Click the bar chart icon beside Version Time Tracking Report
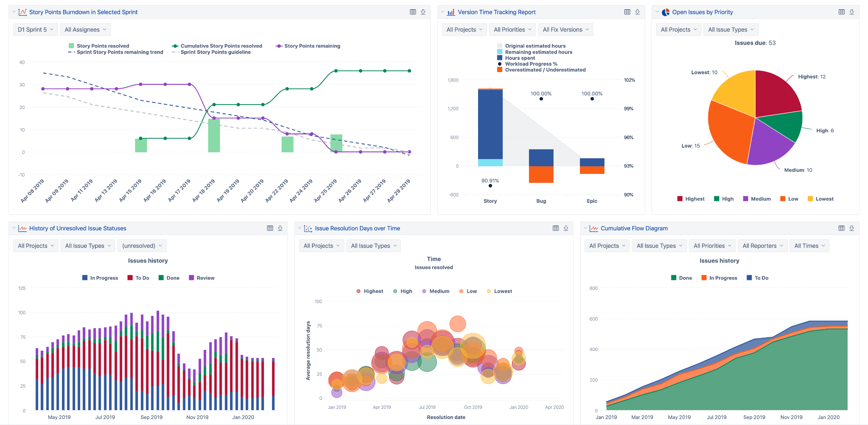 pyautogui.click(x=450, y=12)
